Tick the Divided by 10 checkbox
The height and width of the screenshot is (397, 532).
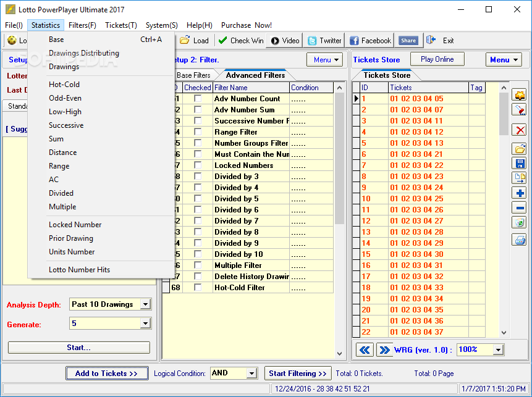point(198,254)
